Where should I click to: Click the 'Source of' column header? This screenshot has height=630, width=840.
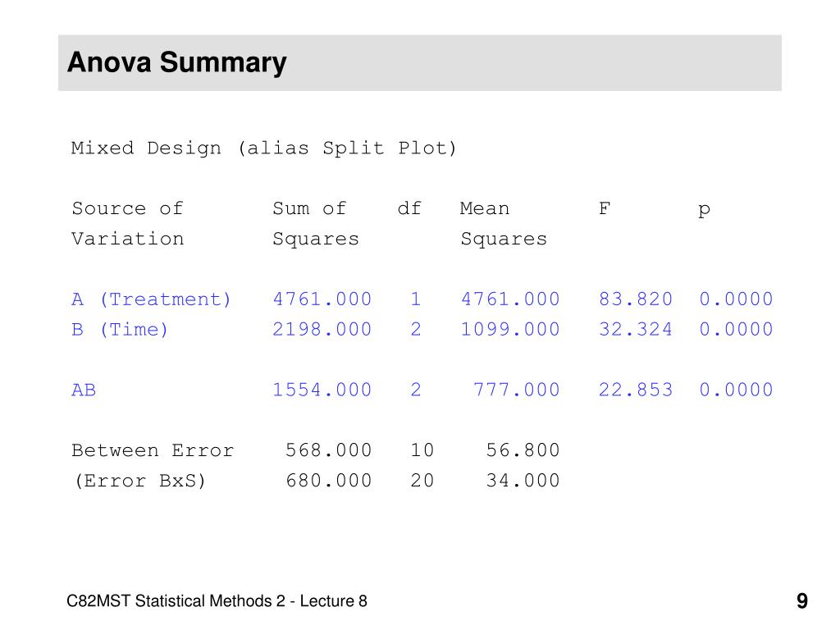[127, 208]
